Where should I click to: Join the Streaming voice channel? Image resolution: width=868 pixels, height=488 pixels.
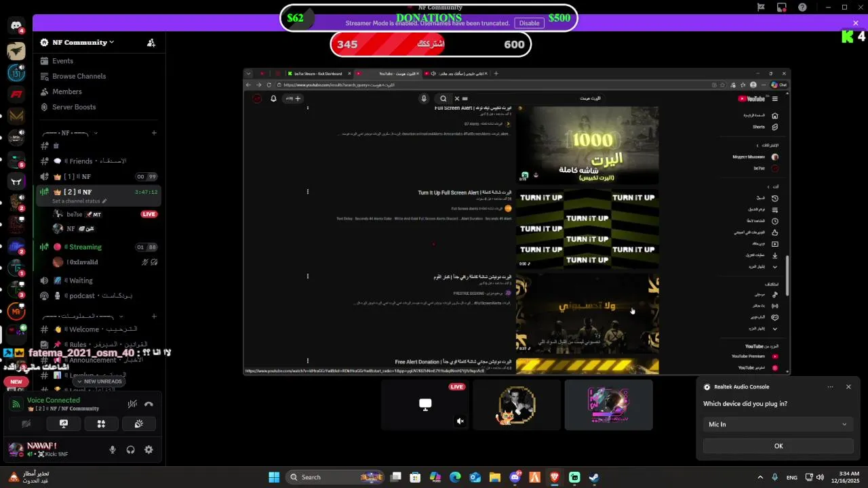point(98,247)
